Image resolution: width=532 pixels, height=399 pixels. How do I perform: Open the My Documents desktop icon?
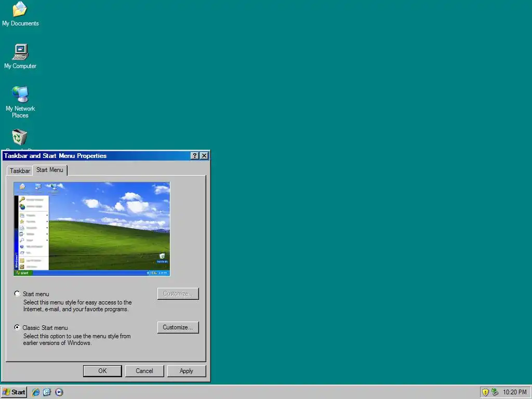tap(20, 14)
